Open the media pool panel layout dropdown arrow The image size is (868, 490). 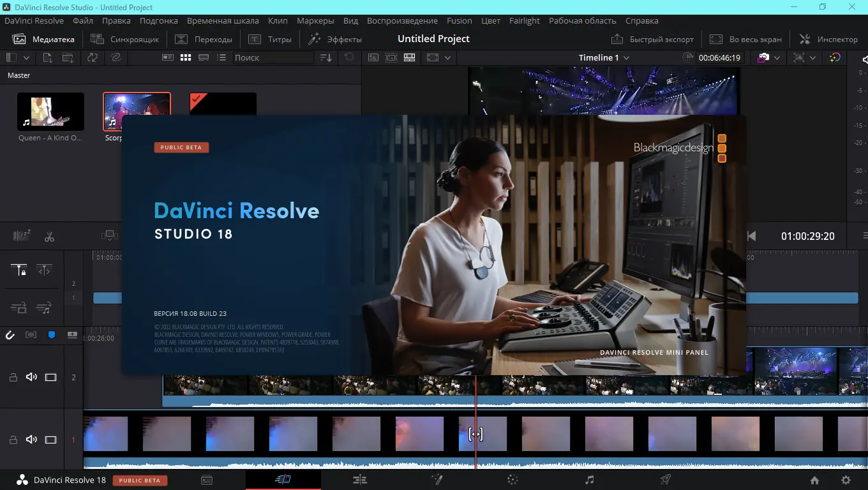[x=27, y=57]
